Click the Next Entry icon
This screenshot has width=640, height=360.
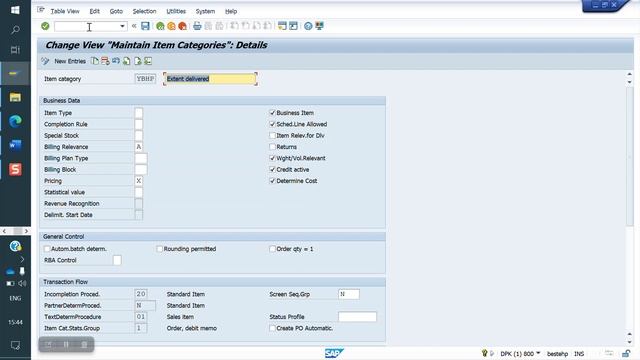pyautogui.click(x=138, y=61)
